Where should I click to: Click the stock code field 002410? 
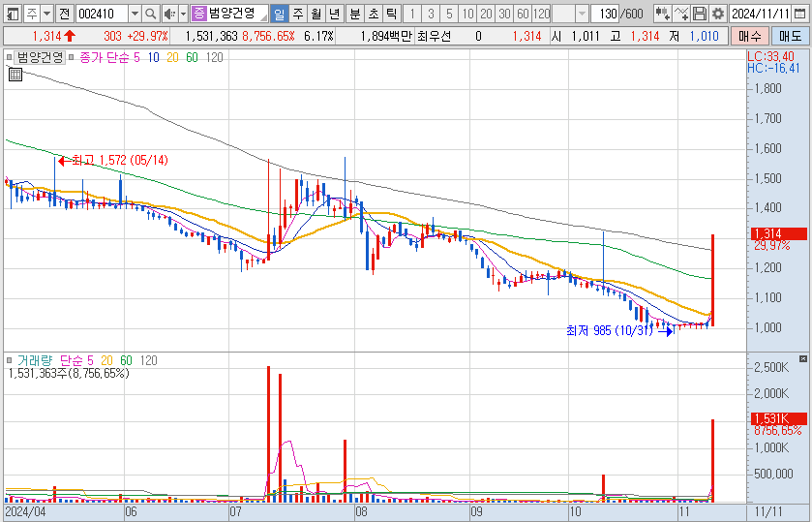click(102, 14)
